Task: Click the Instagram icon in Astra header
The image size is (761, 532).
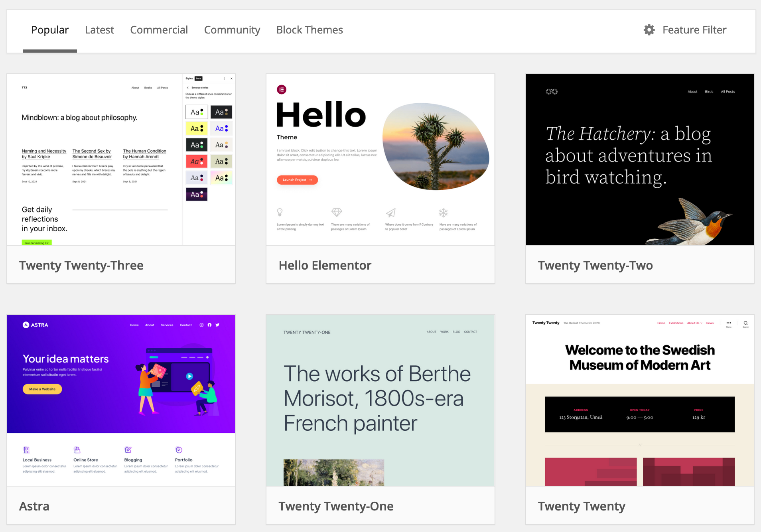Action: coord(201,325)
